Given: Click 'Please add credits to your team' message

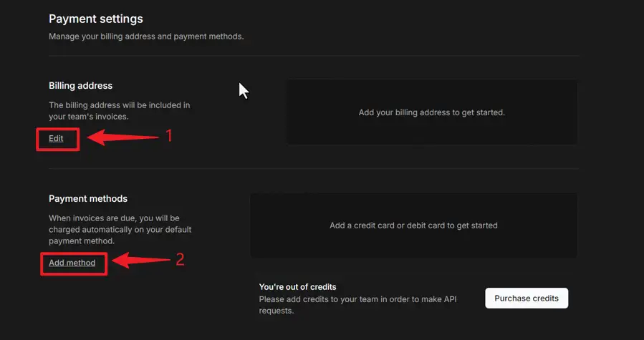Looking at the screenshot, I should click(x=357, y=305).
